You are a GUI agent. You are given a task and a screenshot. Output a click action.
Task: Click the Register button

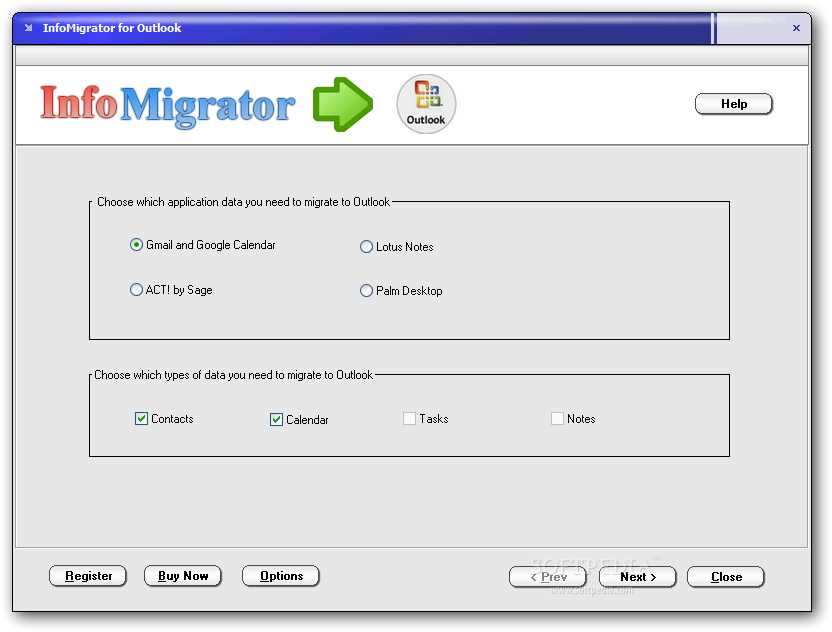coord(88,576)
